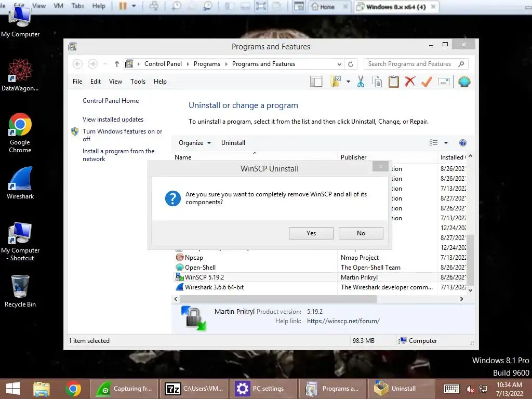Open View installed updates link
Screen dimensions: 532x399
pyautogui.click(x=113, y=119)
